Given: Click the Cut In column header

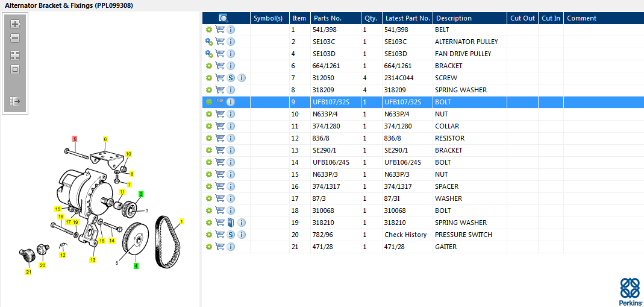Looking at the screenshot, I should (x=551, y=18).
